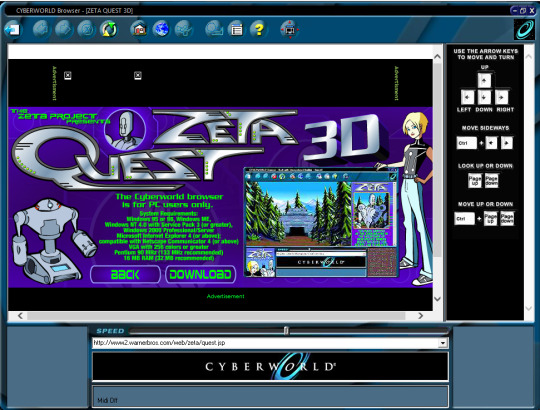The image size is (540, 410).
Task: Click the dimmed magnifier search toolbar icon
Action: click(214, 29)
